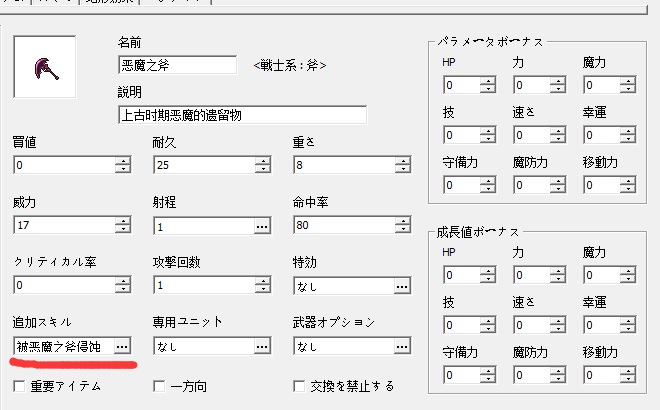Click the 重さ weight spinner arrows
Image resolution: width=660 pixels, height=410 pixels.
click(x=401, y=165)
